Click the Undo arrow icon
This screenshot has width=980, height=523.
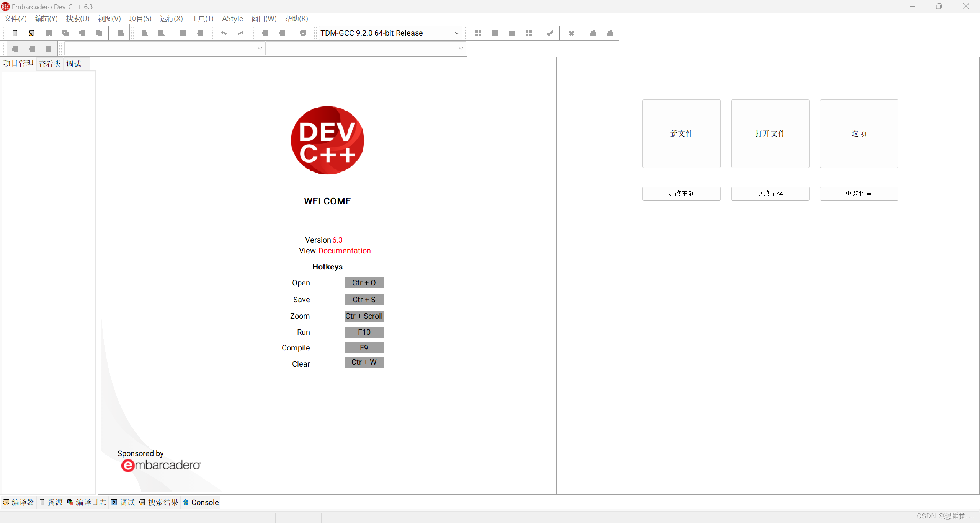tap(224, 33)
